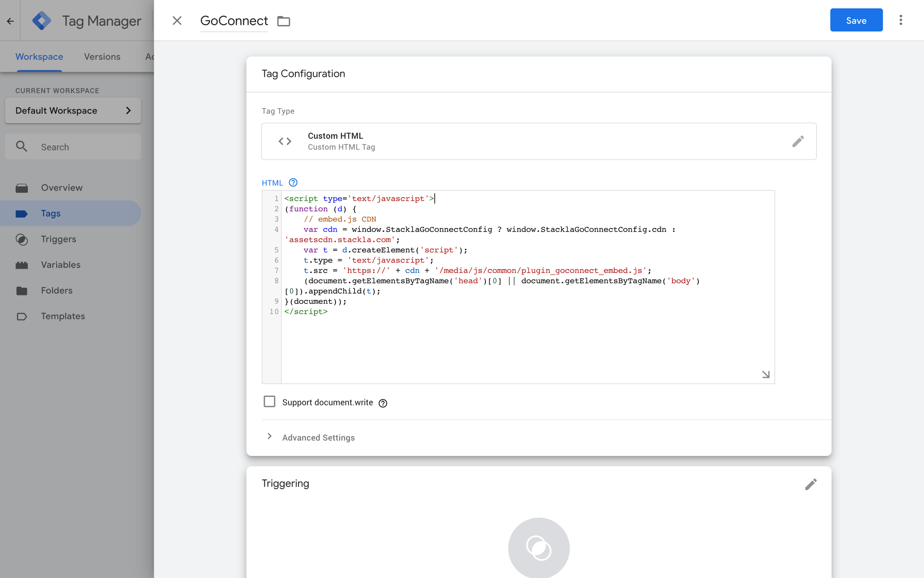
Task: Close the tag editor with X
Action: point(177,20)
